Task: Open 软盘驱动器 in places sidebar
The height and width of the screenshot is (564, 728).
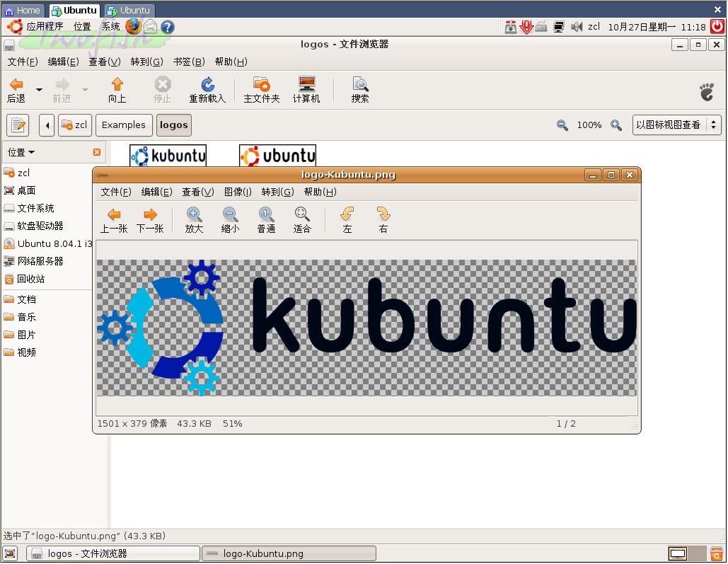Action: point(33,226)
